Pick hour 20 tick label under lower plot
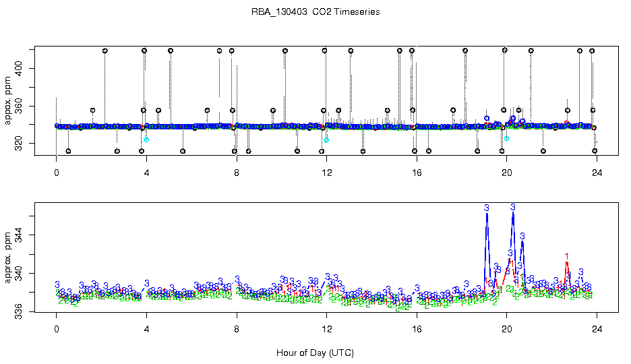631x364 pixels. [507, 329]
